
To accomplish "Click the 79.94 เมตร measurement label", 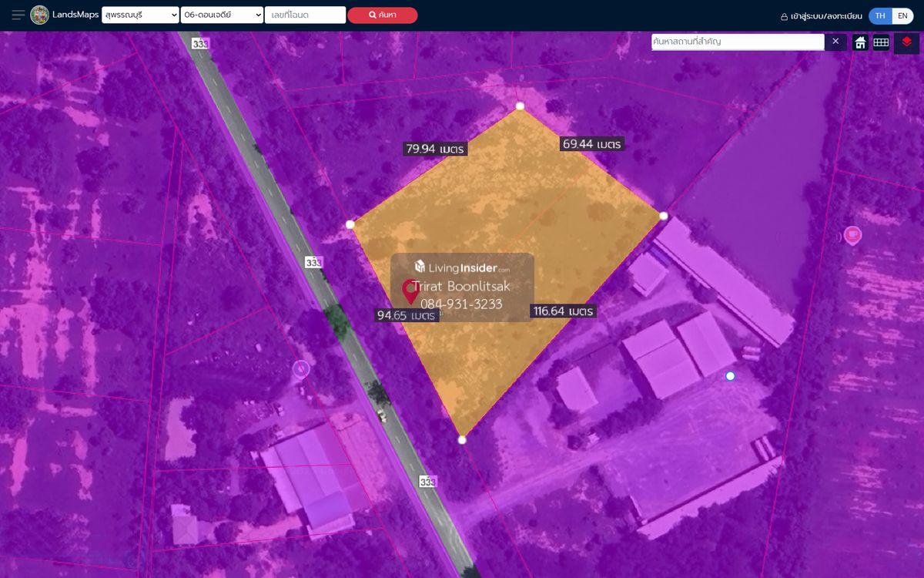I will point(434,149).
